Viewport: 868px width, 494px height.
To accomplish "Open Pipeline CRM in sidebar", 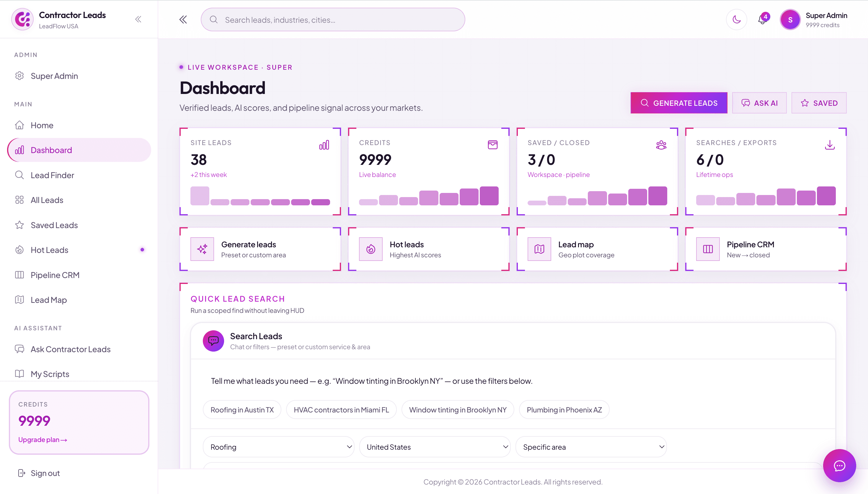I will point(79,275).
